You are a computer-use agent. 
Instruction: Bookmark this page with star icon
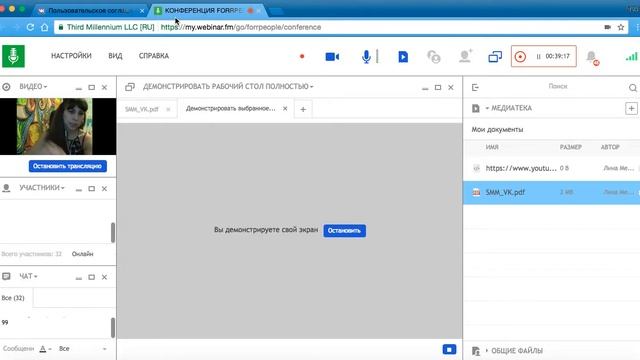621,27
